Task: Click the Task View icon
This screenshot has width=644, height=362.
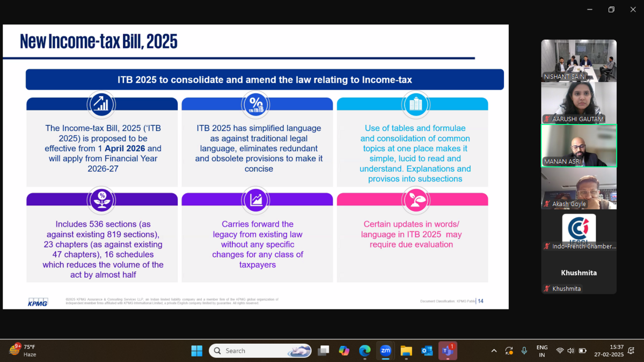Action: 323,351
